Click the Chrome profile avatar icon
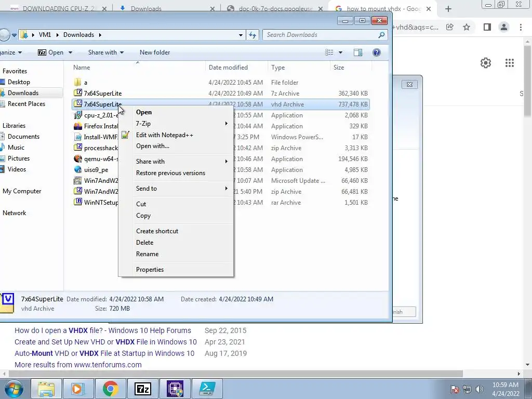532x399 pixels. [x=504, y=27]
